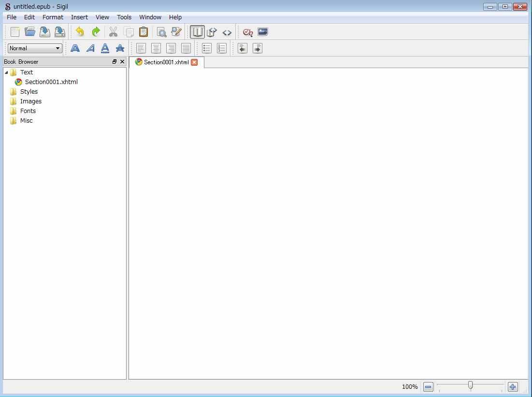Open the Normal heading style dropdown
Viewport: 532px width, 397px height.
click(x=35, y=48)
